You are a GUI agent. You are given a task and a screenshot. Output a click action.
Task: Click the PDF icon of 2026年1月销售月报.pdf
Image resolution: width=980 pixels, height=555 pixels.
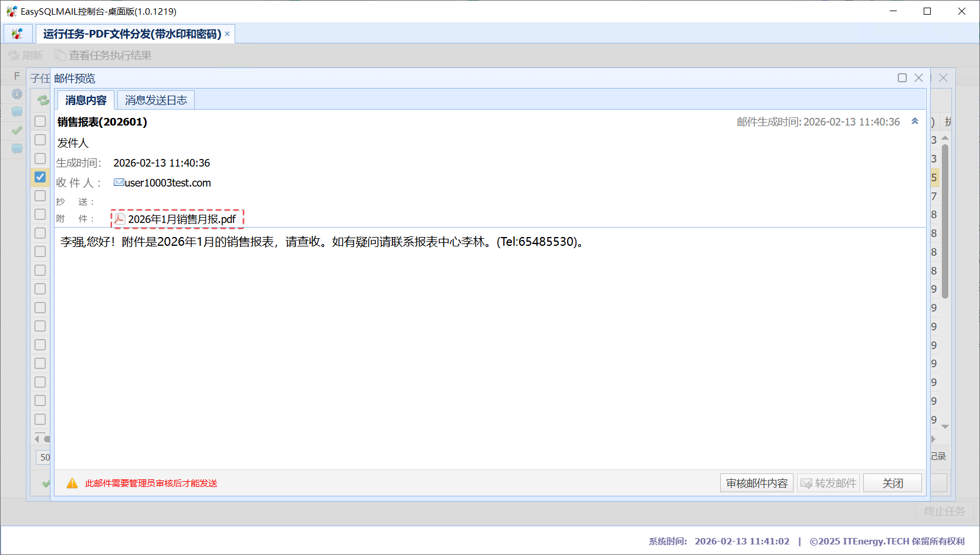click(120, 219)
